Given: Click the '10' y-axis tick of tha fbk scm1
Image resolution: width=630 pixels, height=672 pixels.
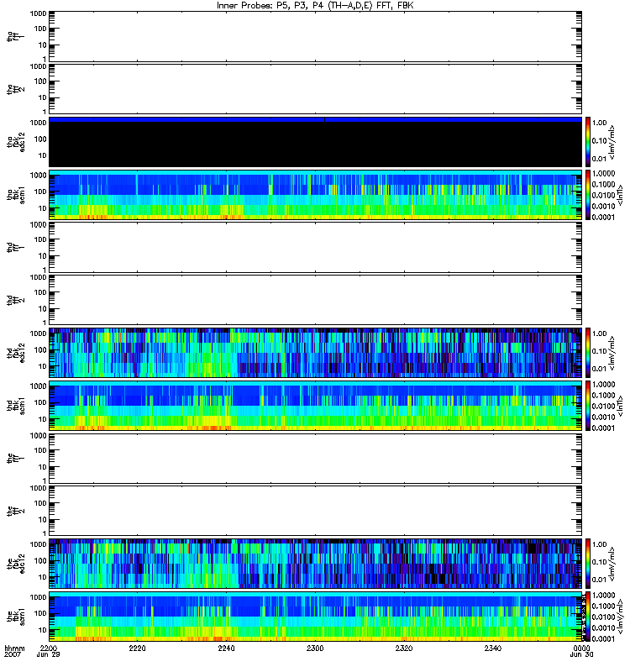Looking at the screenshot, I should (42, 208).
